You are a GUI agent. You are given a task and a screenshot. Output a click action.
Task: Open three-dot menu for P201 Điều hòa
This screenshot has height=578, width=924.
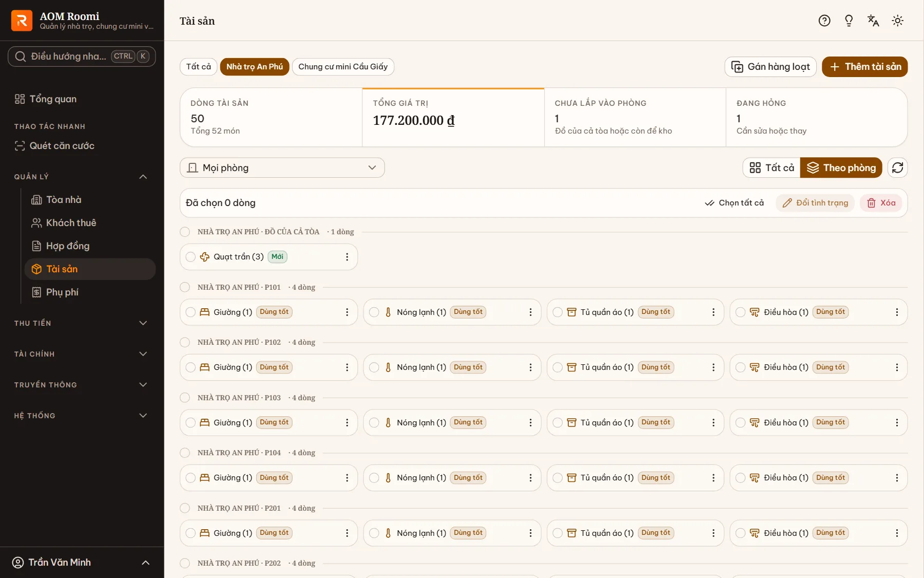[897, 533]
